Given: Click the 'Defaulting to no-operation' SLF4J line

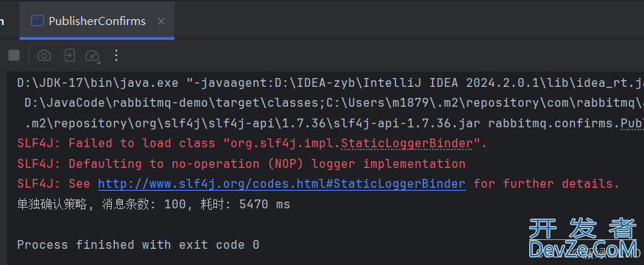Looking at the screenshot, I should pos(241,163).
